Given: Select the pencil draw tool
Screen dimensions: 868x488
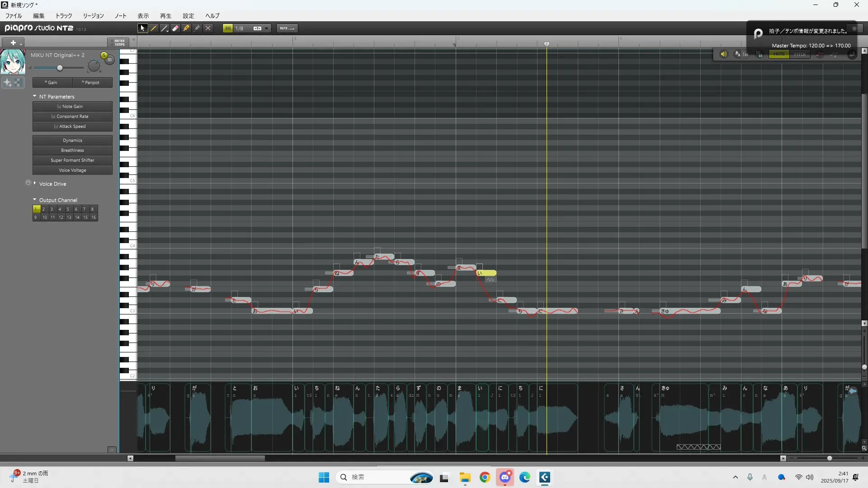Looking at the screenshot, I should click(x=154, y=28).
